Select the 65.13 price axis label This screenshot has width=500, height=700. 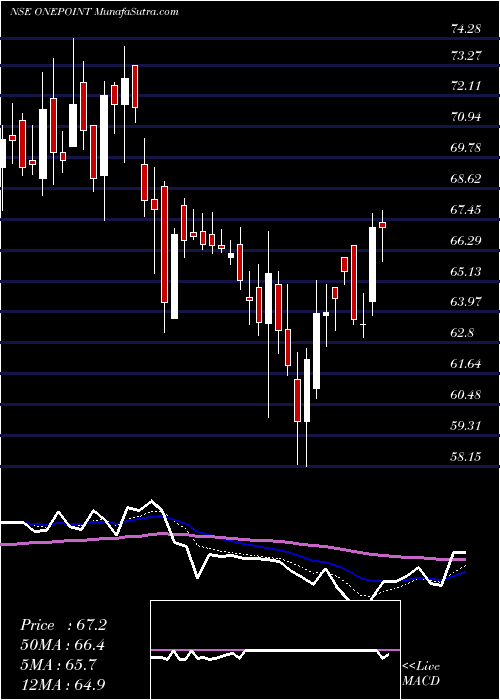tap(466, 271)
